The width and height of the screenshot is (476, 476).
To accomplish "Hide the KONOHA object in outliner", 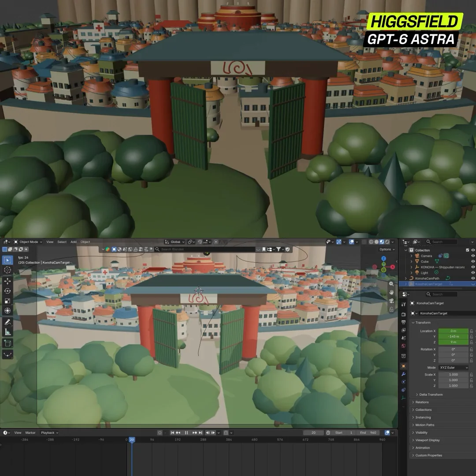I will click(472, 267).
